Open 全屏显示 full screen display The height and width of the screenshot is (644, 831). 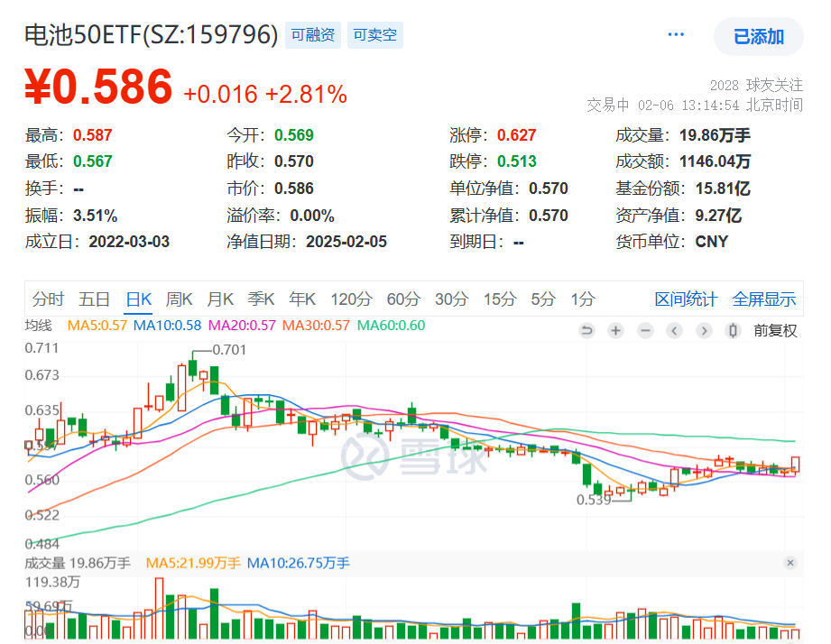[764, 299]
